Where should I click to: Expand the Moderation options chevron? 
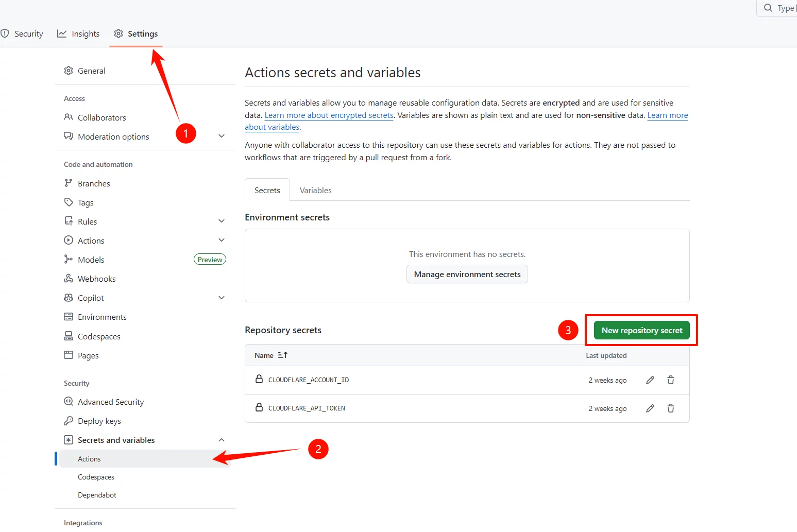222,136
